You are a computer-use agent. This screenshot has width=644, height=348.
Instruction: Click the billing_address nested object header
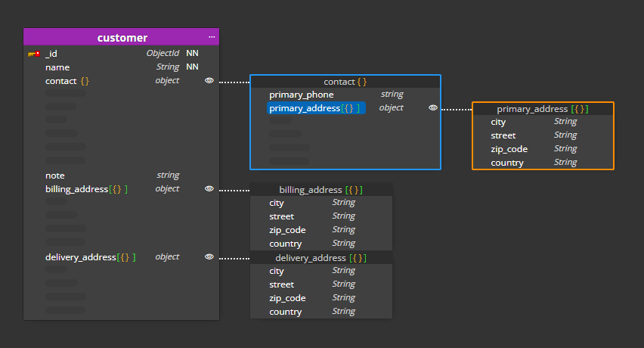pyautogui.click(x=321, y=190)
